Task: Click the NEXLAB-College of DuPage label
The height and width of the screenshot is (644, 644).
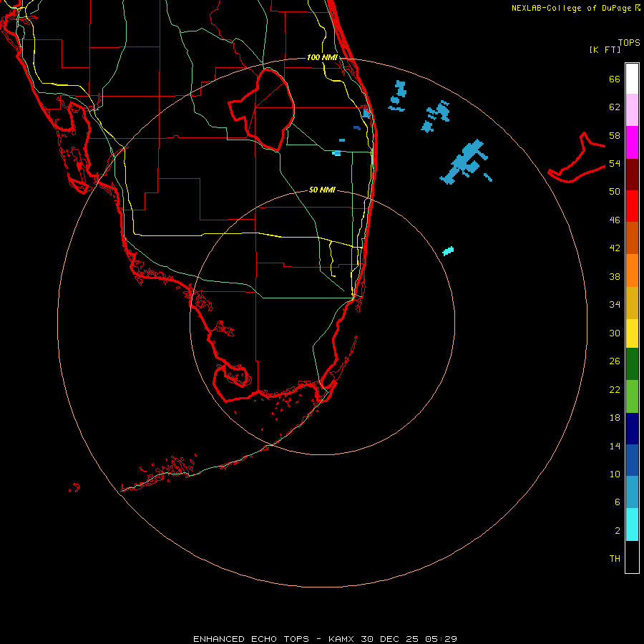Action: pyautogui.click(x=571, y=8)
